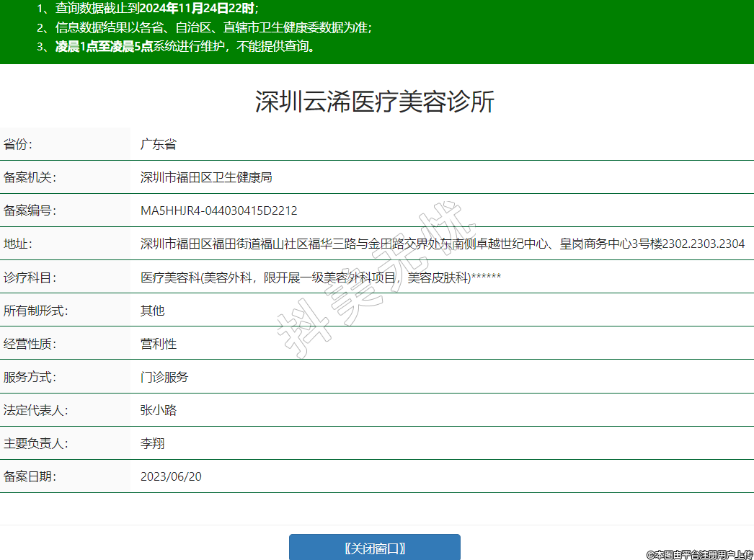This screenshot has width=754, height=560.
Task: Click the 本图由平台注册用户上传 copyright note
Action: (699, 554)
